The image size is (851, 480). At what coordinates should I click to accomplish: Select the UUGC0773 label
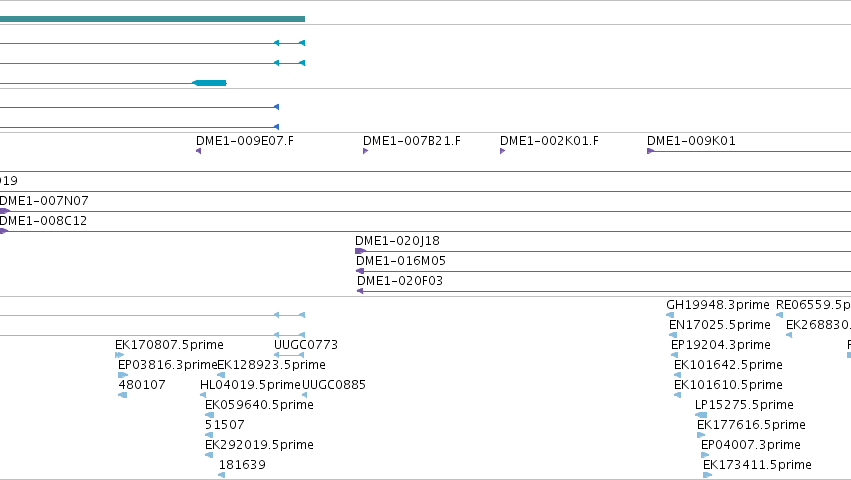pos(306,345)
